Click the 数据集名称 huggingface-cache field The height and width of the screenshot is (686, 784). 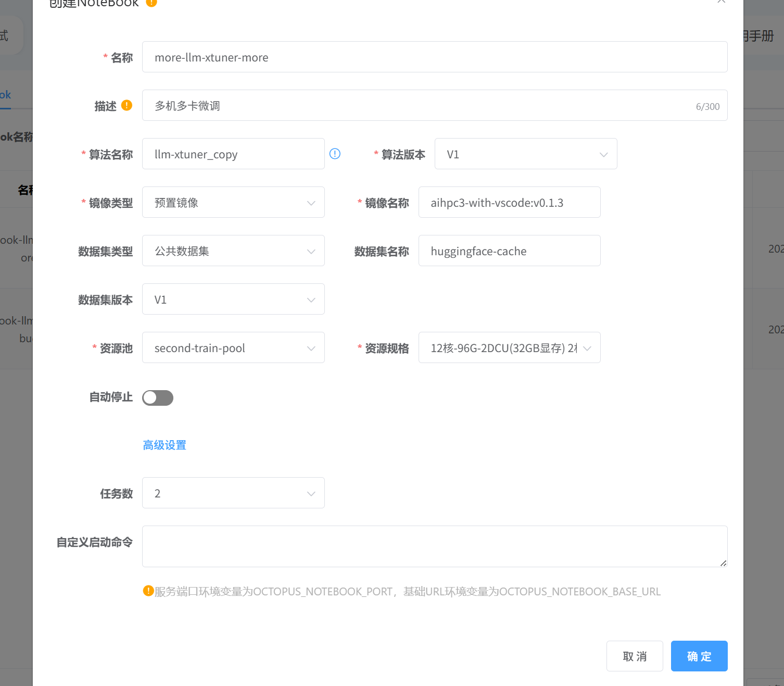[x=509, y=251]
